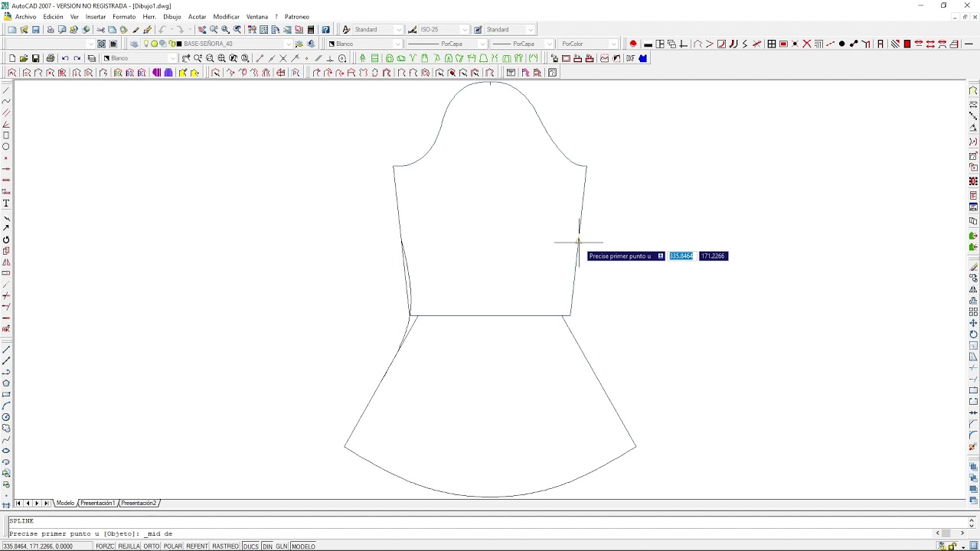Click the DXF export icon

(631, 58)
